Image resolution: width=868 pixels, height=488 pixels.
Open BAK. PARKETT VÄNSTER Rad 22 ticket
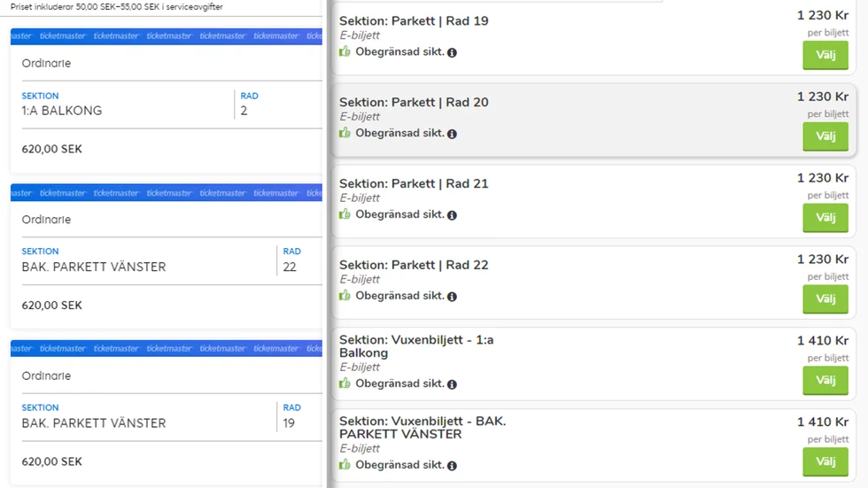(167, 257)
